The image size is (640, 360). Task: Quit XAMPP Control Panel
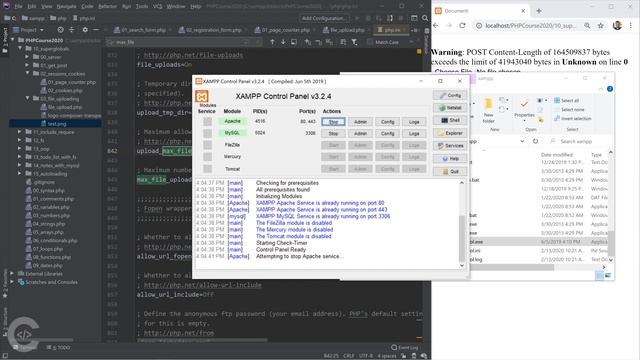click(450, 171)
